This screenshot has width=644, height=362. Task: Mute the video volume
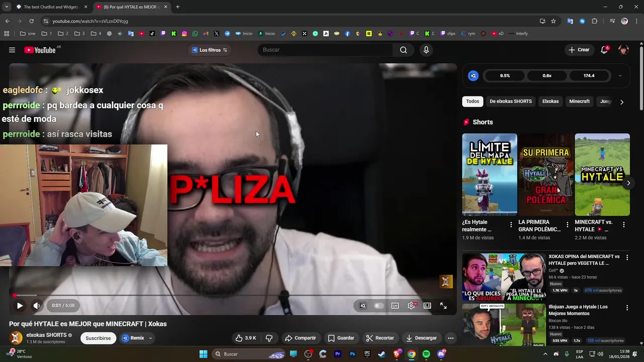click(x=36, y=305)
